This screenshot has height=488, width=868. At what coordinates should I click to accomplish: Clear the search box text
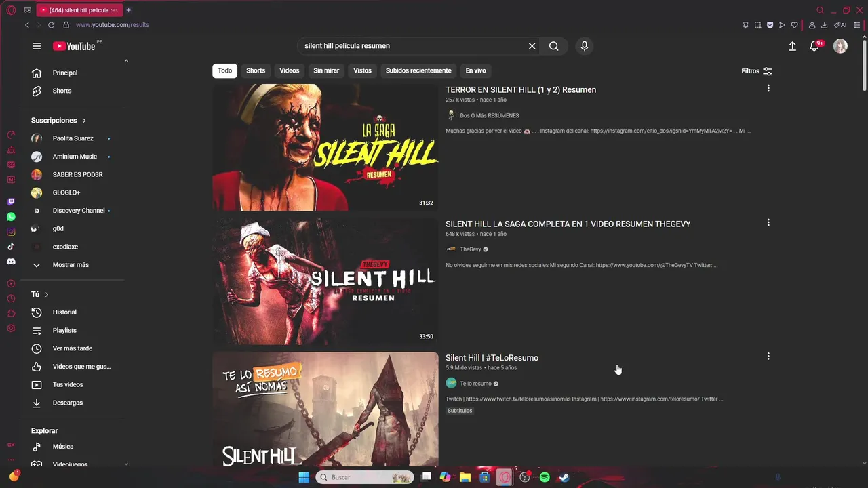(532, 46)
